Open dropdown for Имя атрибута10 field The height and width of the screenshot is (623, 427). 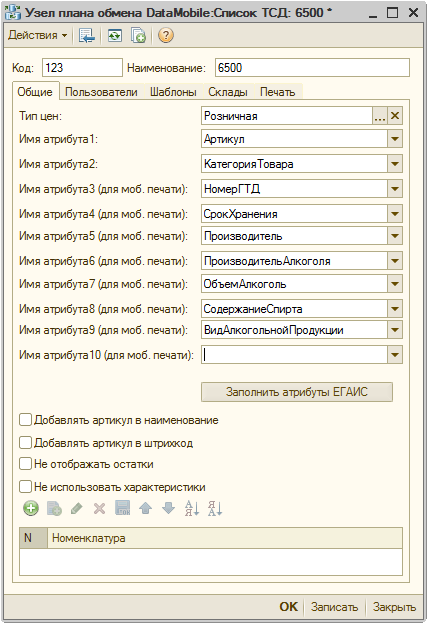click(x=395, y=355)
